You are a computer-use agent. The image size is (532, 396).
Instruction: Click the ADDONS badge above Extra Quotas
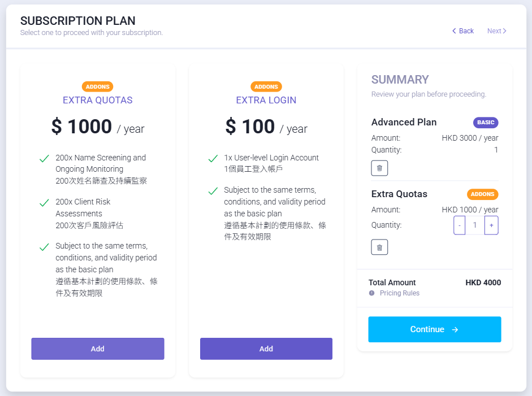click(x=98, y=87)
